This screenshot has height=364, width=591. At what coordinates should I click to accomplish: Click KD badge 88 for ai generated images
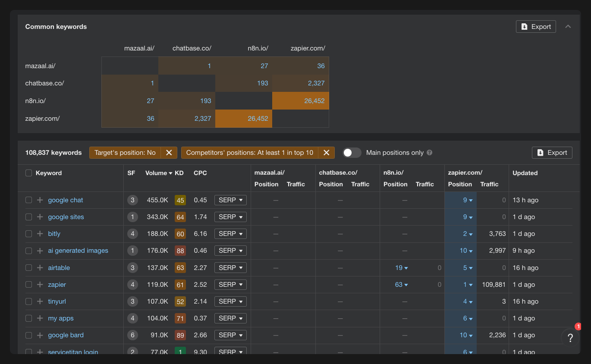pos(180,251)
